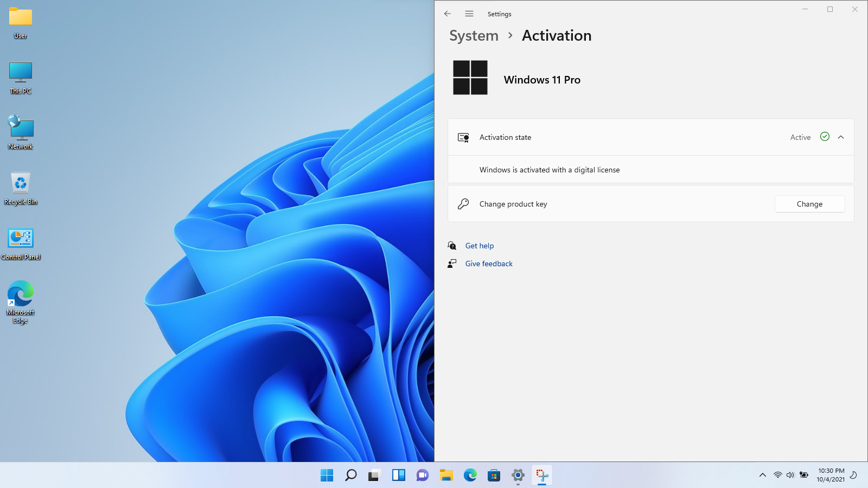The height and width of the screenshot is (488, 868).
Task: Select the Recycle Bin desktop icon
Action: click(x=21, y=189)
